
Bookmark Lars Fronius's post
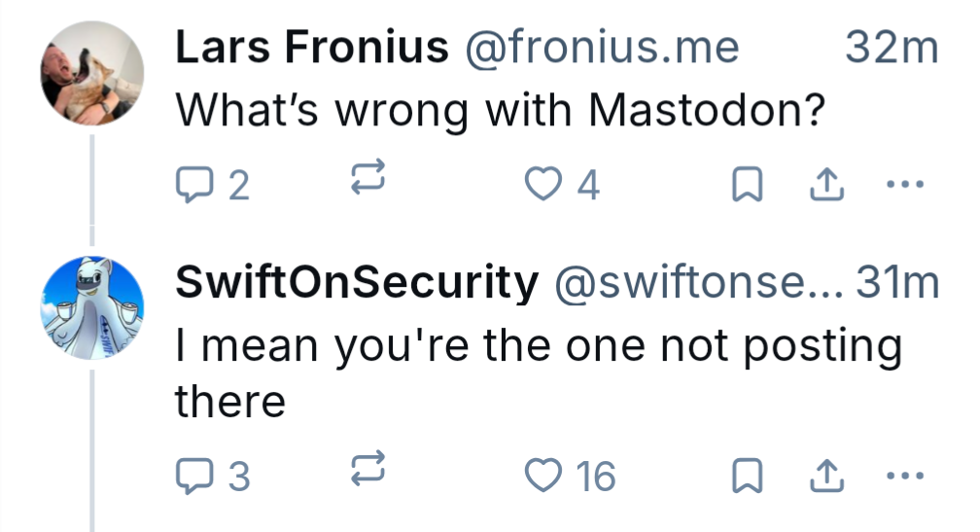point(746,184)
